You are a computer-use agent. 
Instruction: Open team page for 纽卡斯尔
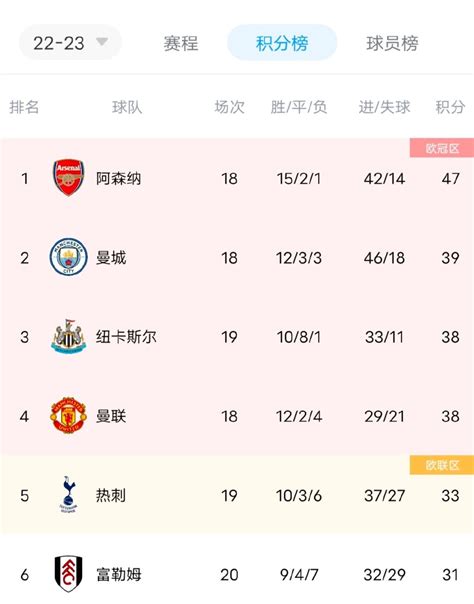pos(126,337)
